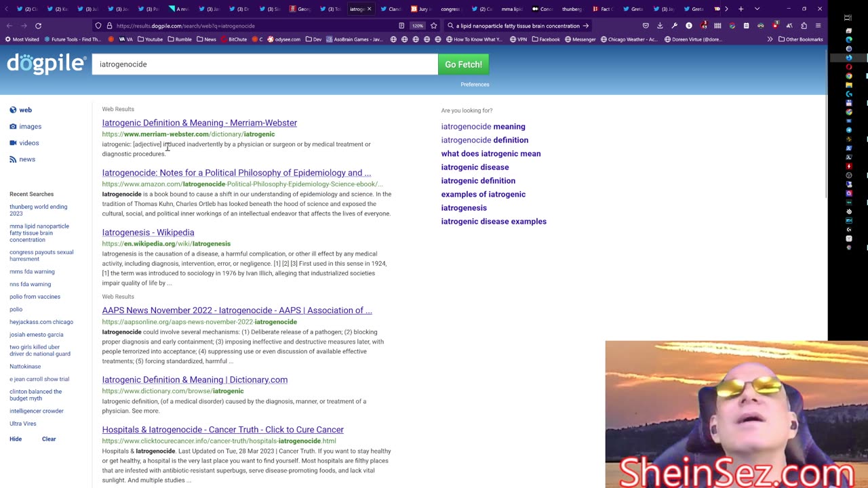Open the Extensions puzzle-piece icon

point(804,26)
